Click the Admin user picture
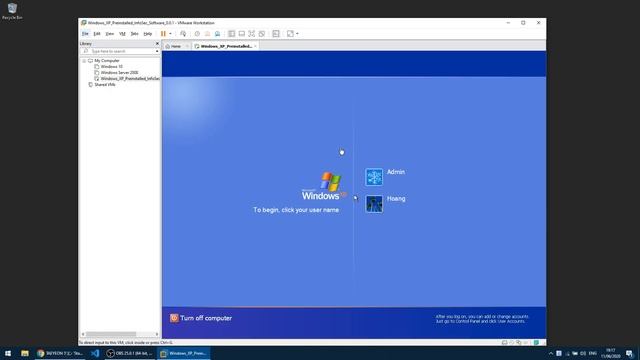Screen dimensions: 640x360 374,177
